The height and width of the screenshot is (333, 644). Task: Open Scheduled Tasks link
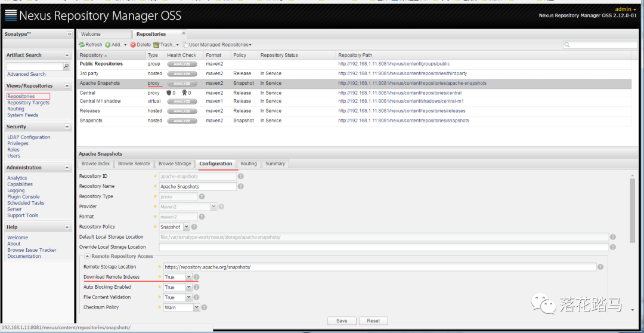26,203
